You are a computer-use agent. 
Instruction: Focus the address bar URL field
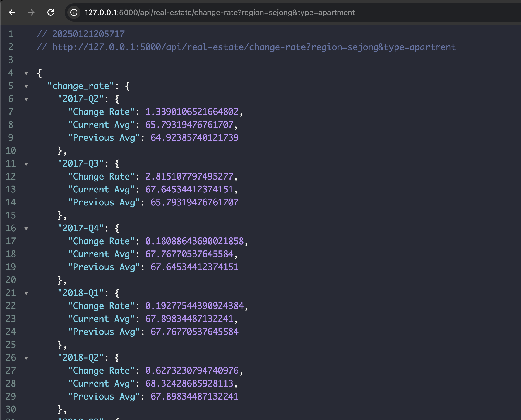point(220,12)
